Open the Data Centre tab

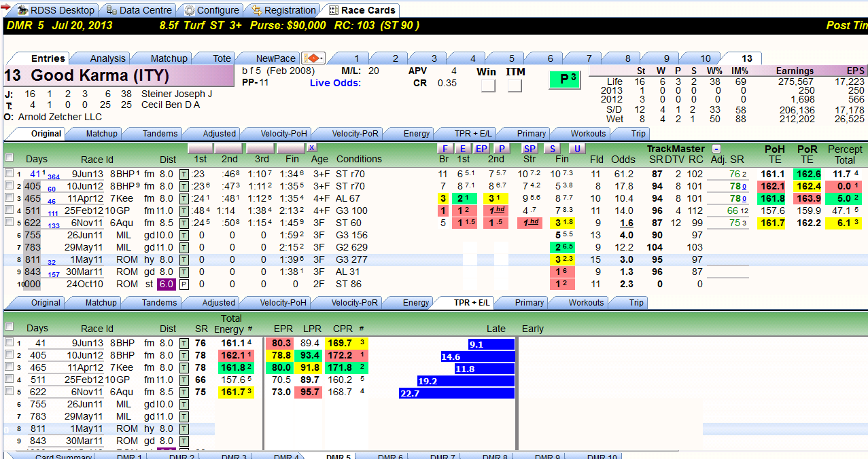[139, 10]
